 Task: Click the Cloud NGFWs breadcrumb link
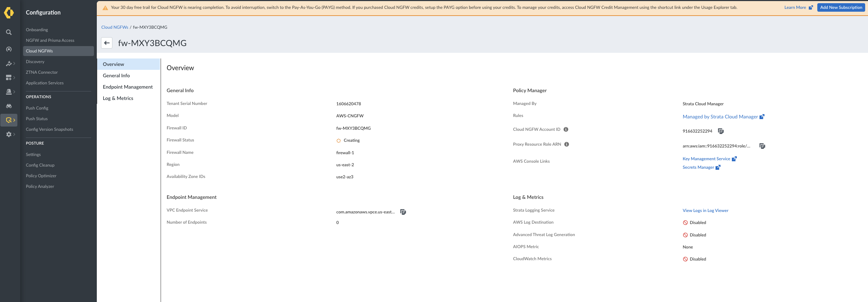point(115,27)
